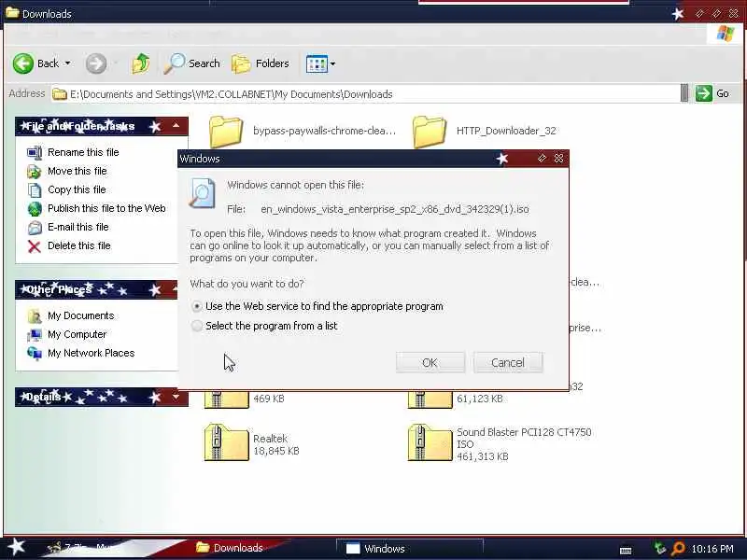Image resolution: width=747 pixels, height=560 pixels.
Task: Open the Search pane
Action: [192, 63]
